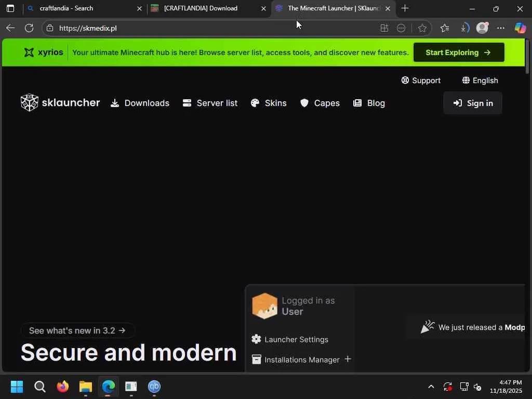Open a new browser tab
Viewport: 532px width, 399px height.
click(405, 8)
